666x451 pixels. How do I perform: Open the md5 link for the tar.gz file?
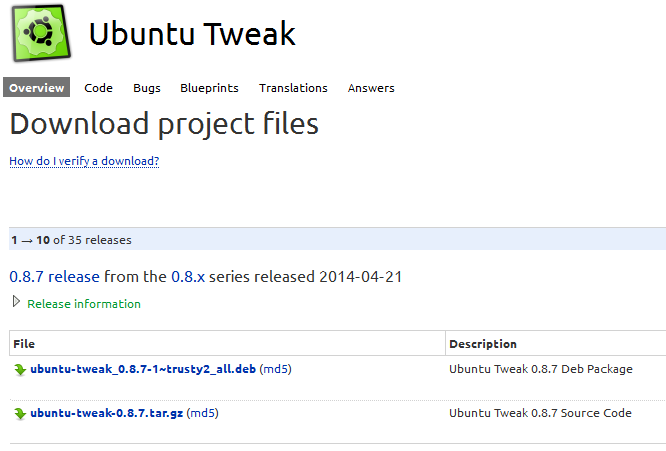pos(202,413)
